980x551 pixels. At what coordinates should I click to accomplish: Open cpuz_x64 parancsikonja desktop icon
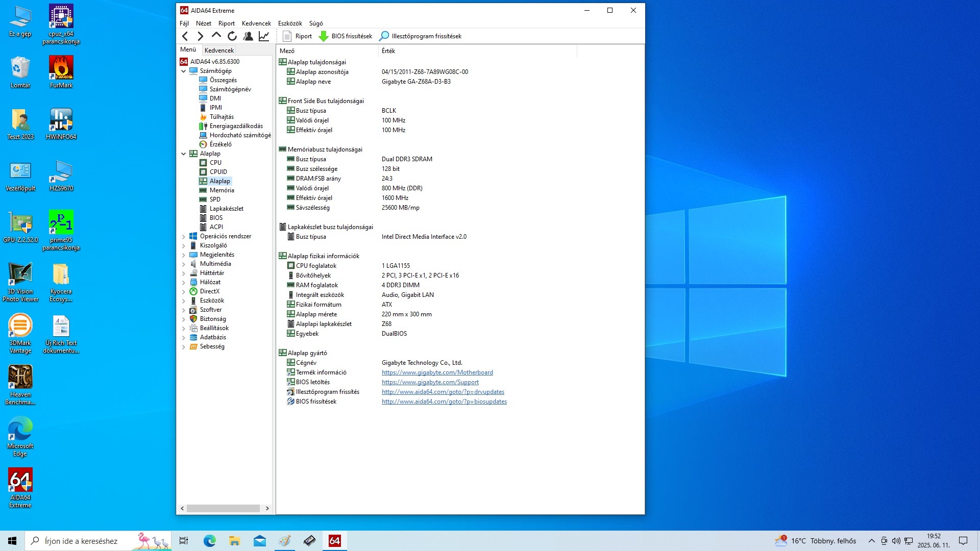pyautogui.click(x=61, y=24)
